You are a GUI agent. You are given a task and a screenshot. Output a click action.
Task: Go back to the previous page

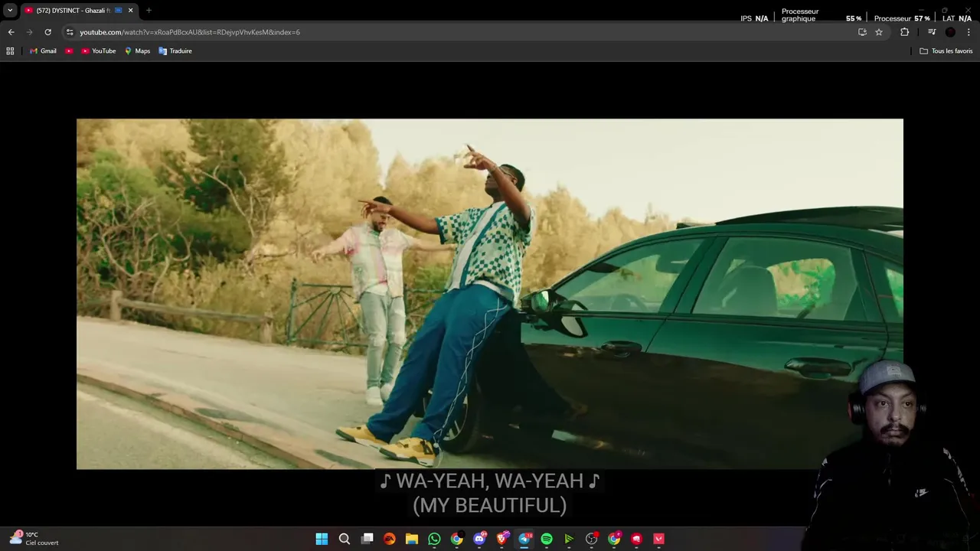[x=11, y=32]
